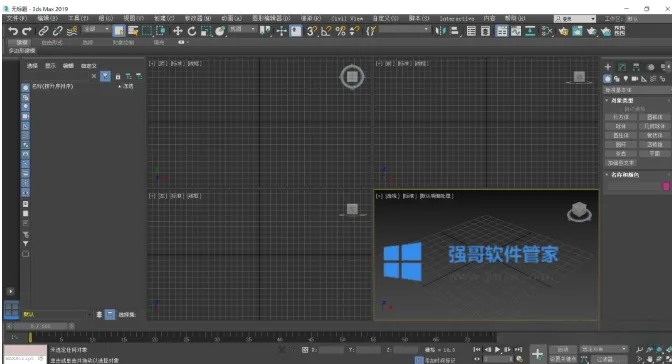Click the Use Pivot Point Center icon
Image resolution: width=672 pixels, height=364 pixels.
(x=265, y=31)
